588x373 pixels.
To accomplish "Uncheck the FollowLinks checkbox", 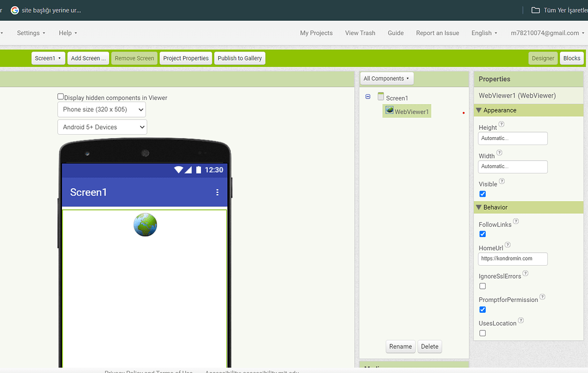I will click(x=482, y=234).
